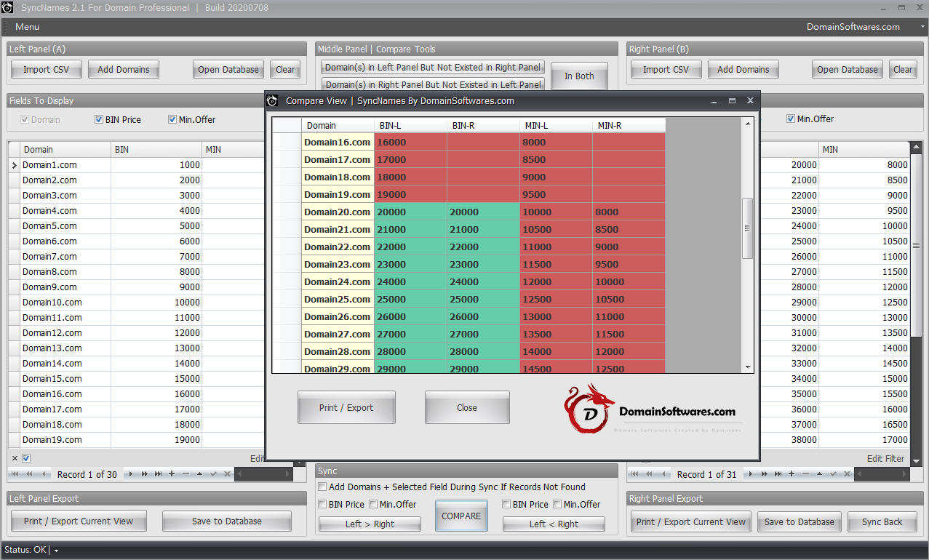Click edit record triangle in left navigator

tap(199, 474)
